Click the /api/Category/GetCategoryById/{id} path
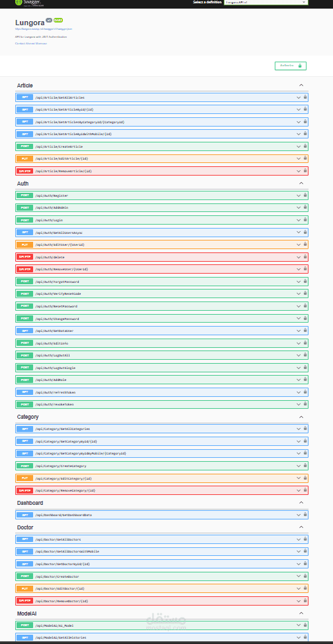 [x=66, y=441]
